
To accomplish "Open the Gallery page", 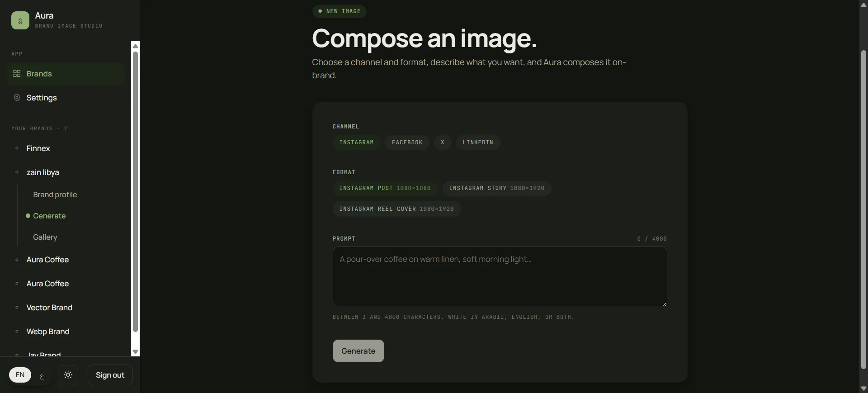I will click(x=45, y=237).
